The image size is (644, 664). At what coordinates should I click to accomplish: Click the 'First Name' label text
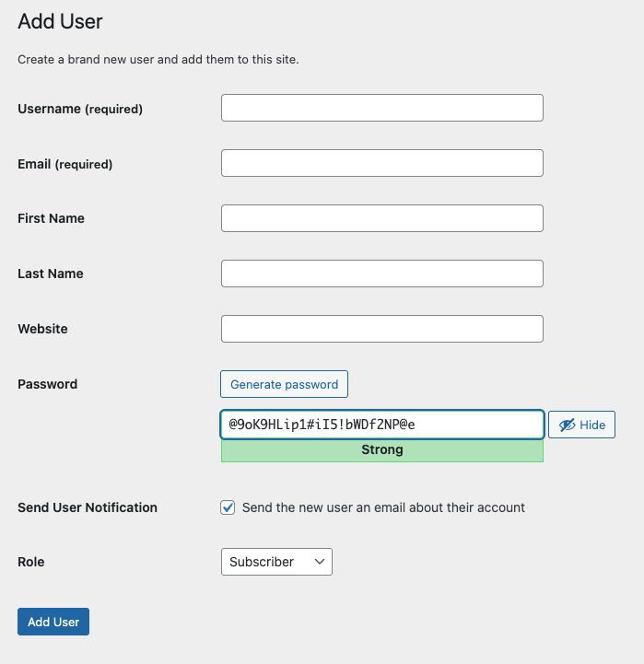[x=52, y=218]
